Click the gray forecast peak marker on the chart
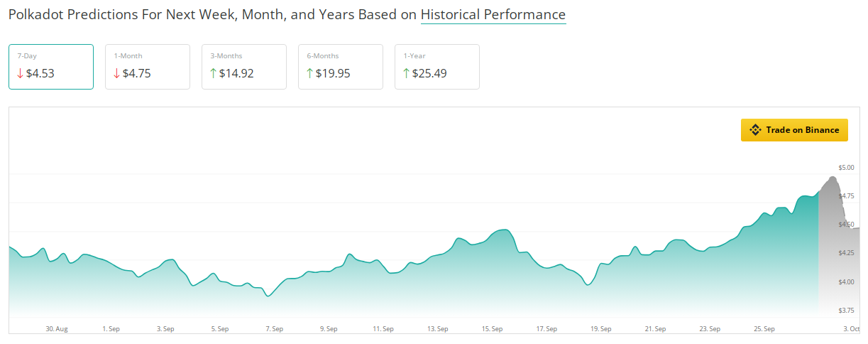Image resolution: width=868 pixels, height=344 pixels. pos(832,178)
